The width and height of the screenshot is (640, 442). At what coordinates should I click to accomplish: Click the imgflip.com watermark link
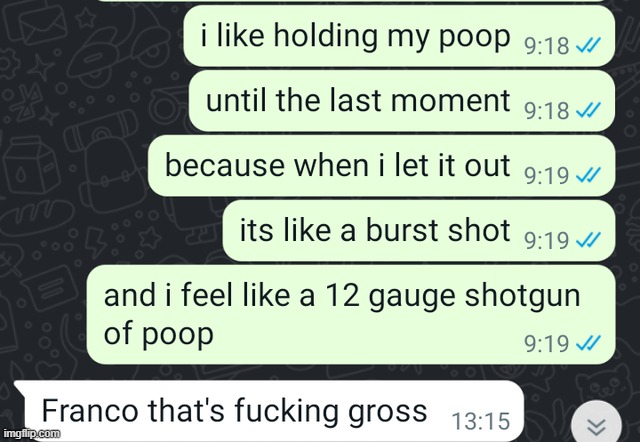point(31,433)
